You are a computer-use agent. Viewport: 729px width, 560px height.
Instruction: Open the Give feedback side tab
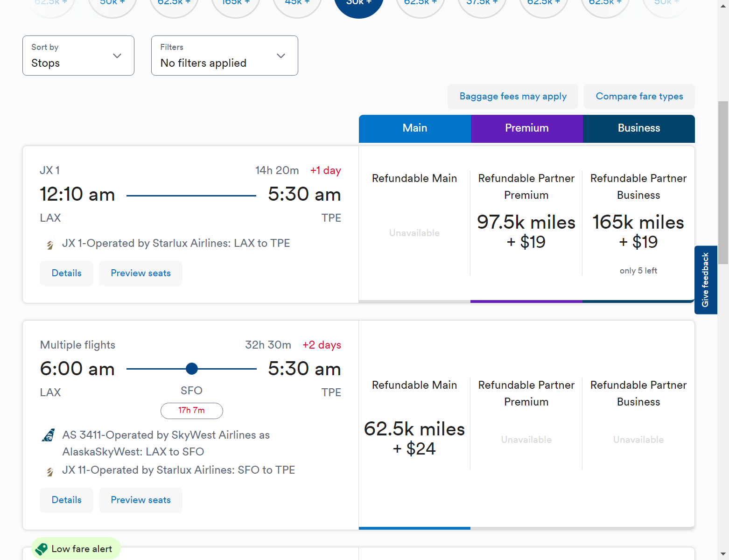pyautogui.click(x=705, y=280)
